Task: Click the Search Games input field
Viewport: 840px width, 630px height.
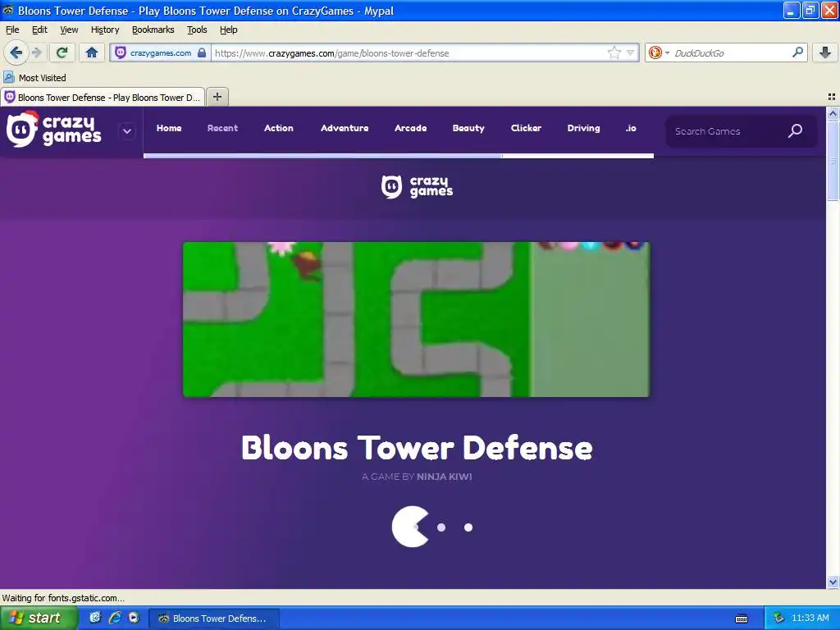Action: coord(724,131)
